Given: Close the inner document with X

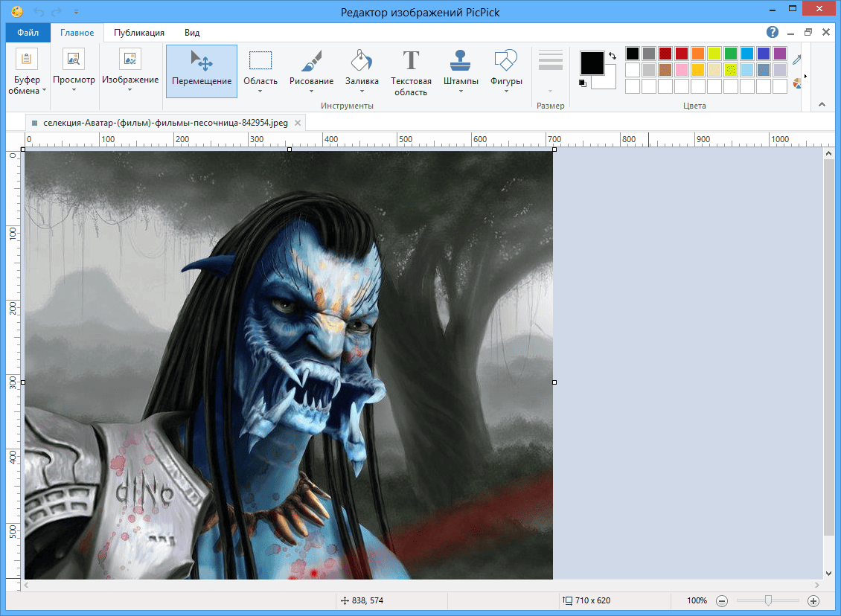Looking at the screenshot, I should [x=826, y=32].
